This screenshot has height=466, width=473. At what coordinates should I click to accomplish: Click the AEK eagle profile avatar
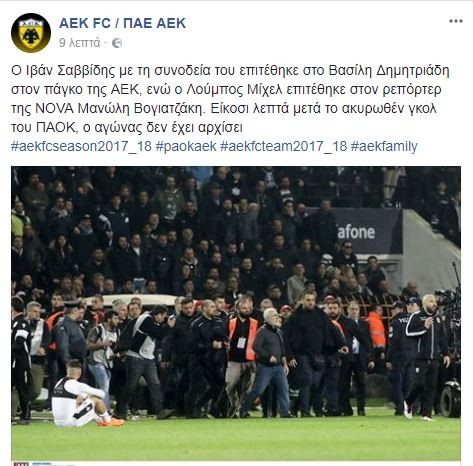[x=31, y=33]
